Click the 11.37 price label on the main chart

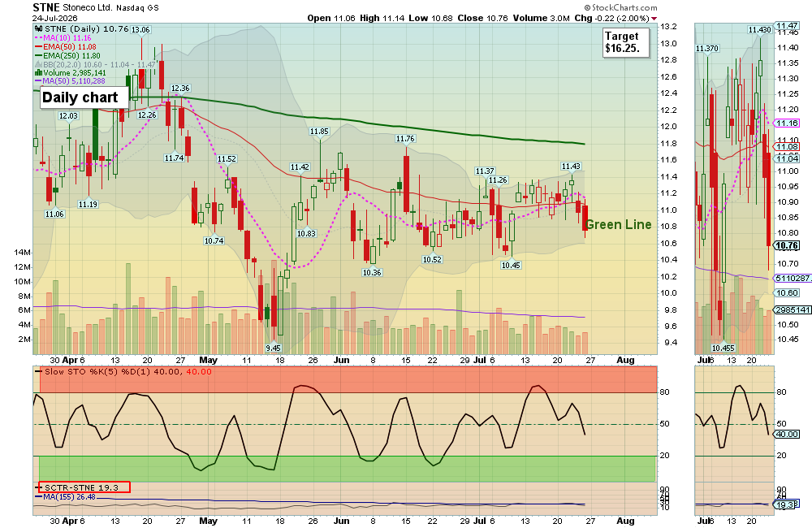pyautogui.click(x=485, y=171)
